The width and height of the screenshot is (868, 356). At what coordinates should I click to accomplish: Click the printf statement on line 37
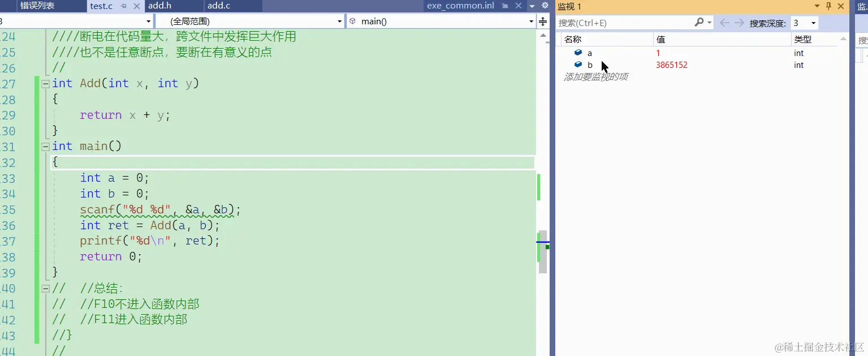click(x=149, y=241)
